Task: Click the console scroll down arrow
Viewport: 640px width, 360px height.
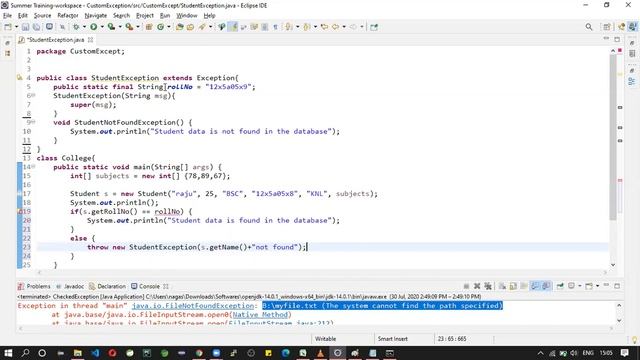Action: click(619, 320)
